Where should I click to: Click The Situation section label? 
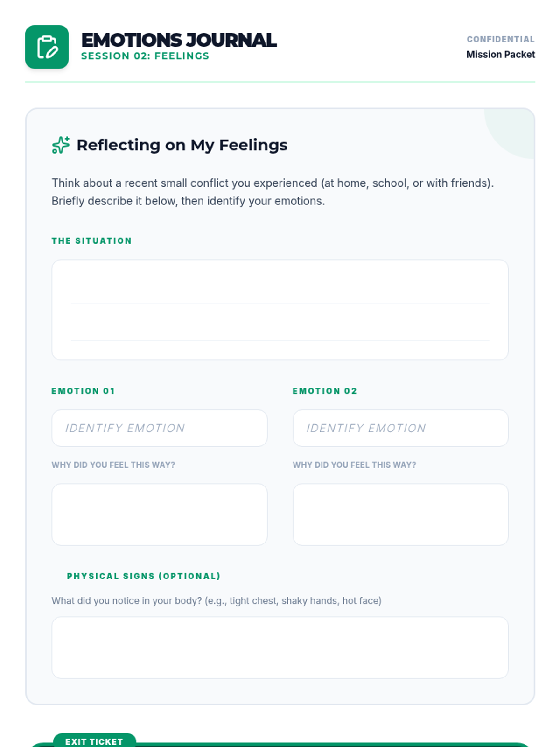point(92,241)
